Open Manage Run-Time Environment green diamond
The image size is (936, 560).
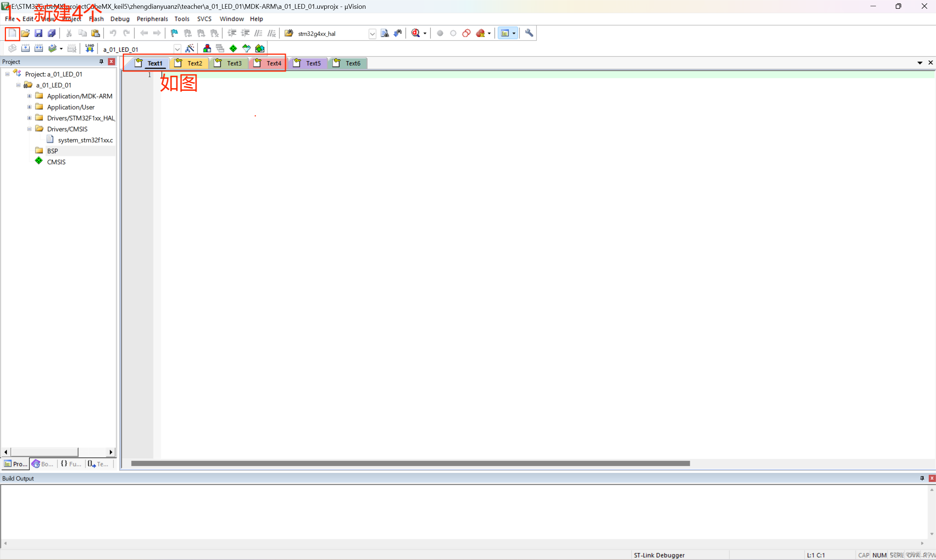(233, 48)
